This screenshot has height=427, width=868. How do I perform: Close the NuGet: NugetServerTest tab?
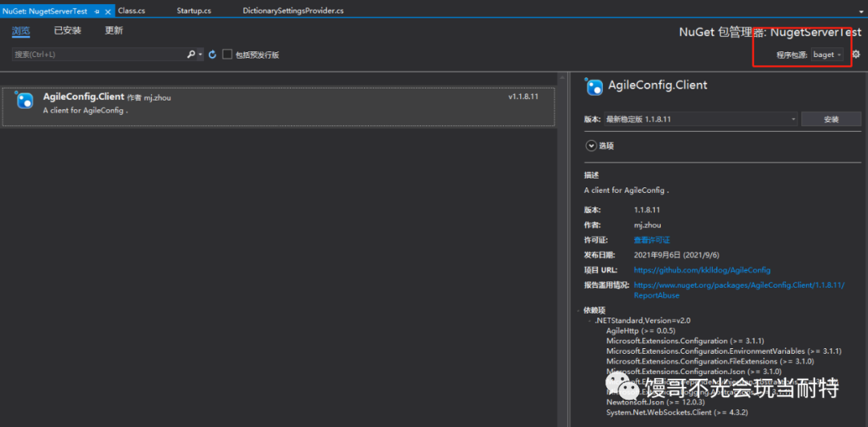[108, 11]
